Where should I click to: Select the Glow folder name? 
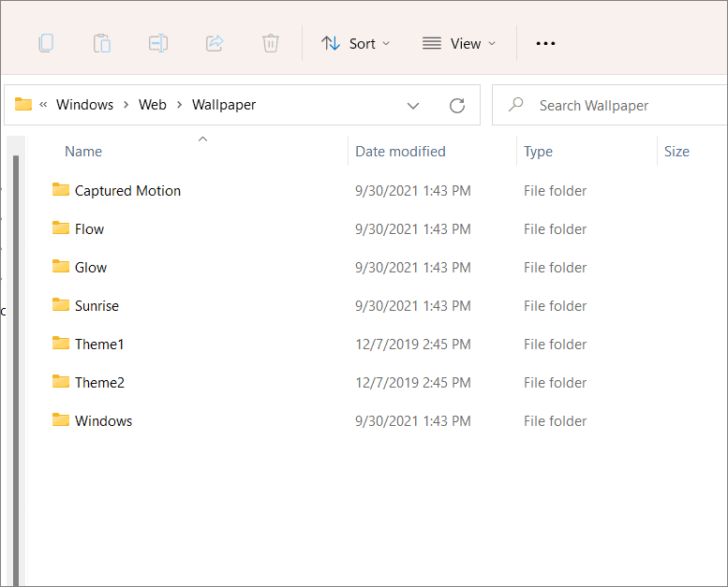pyautogui.click(x=91, y=268)
